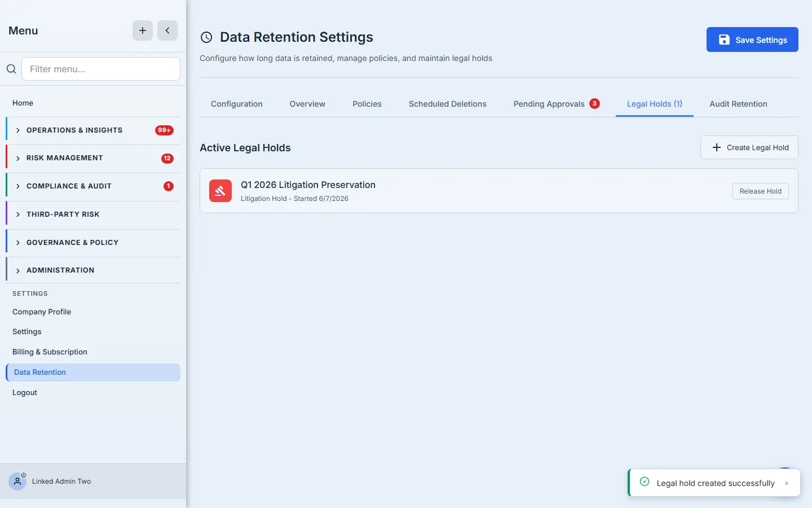Open the Scheduled Deletions tab
The width and height of the screenshot is (812, 508).
point(448,104)
